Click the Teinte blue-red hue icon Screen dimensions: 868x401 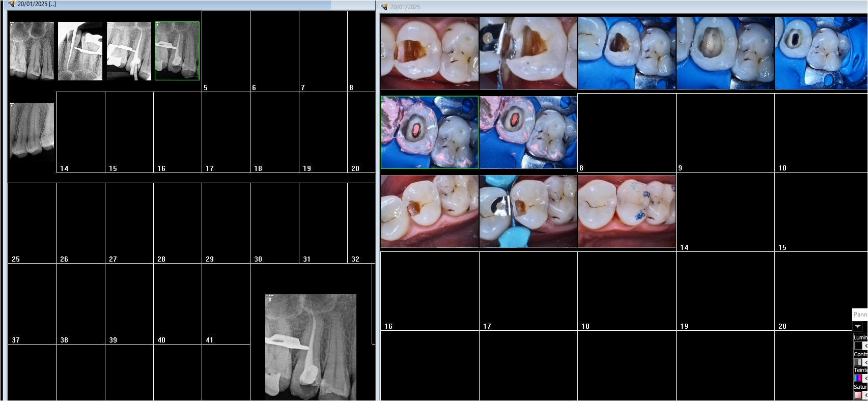(858, 379)
